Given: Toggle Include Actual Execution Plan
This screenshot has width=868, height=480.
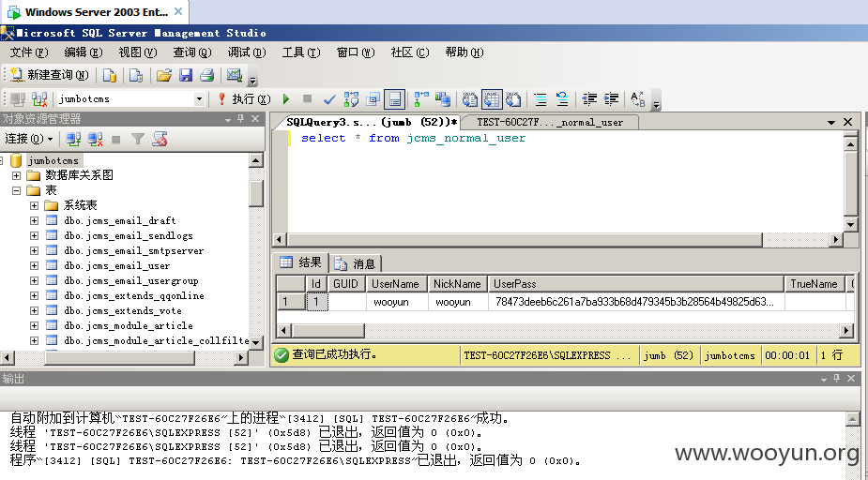Looking at the screenshot, I should point(421,99).
